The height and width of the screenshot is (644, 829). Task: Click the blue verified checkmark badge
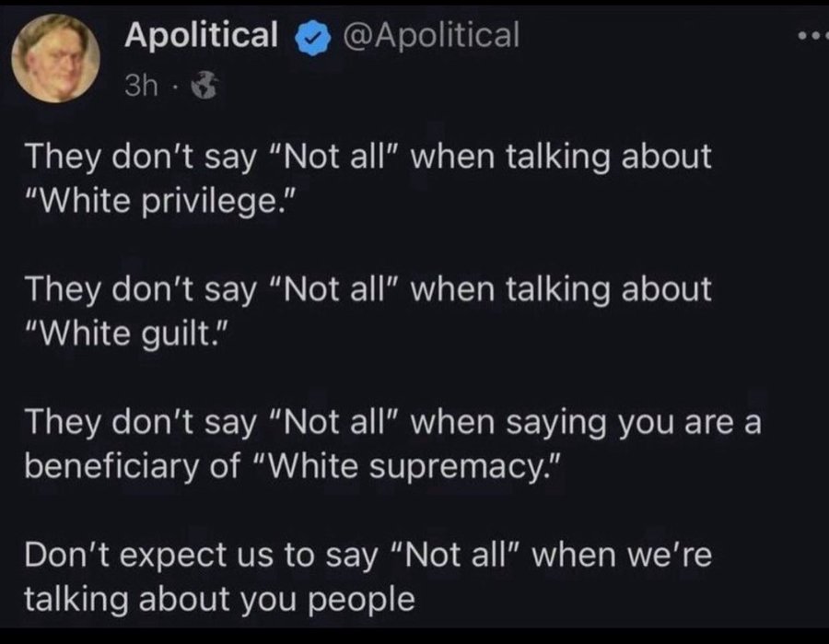click(312, 38)
